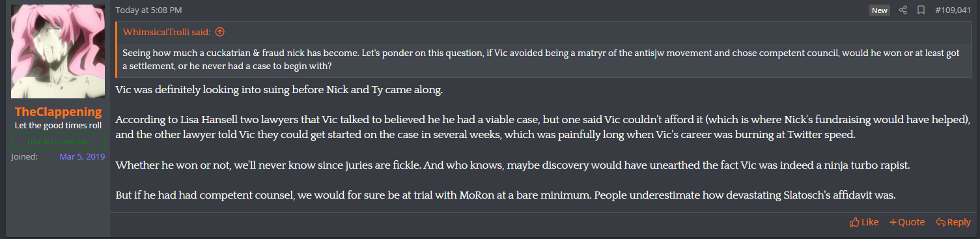
Task: Give the post a thumbs-up Like
Action: pos(864,222)
